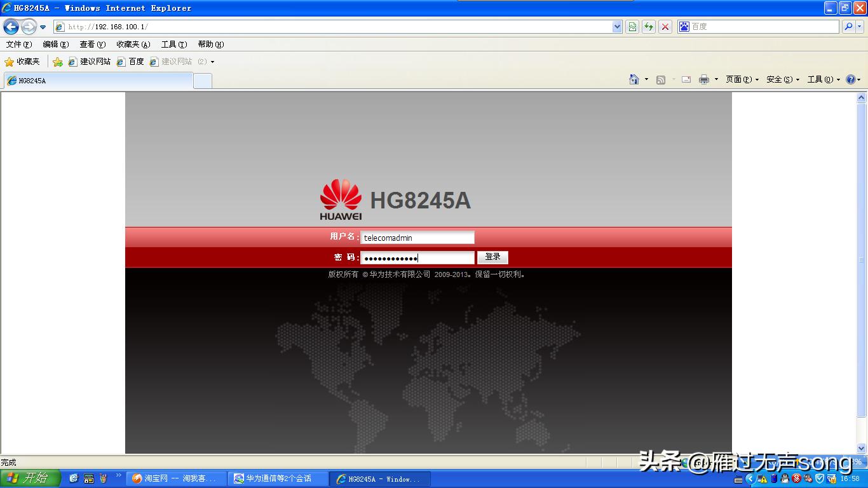Click the browser Forward arrow button
This screenshot has height=488, width=868.
29,27
